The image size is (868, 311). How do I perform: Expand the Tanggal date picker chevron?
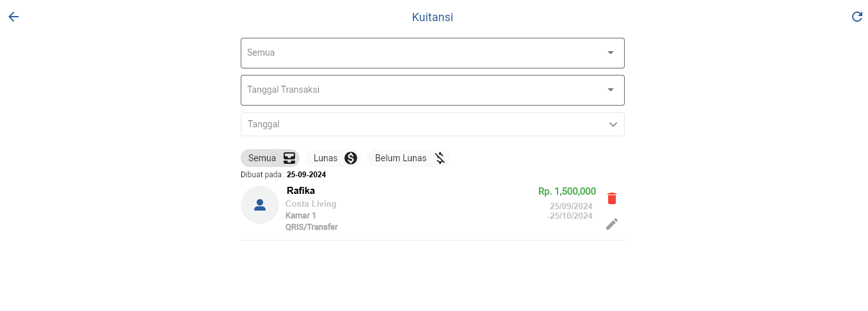(x=613, y=124)
